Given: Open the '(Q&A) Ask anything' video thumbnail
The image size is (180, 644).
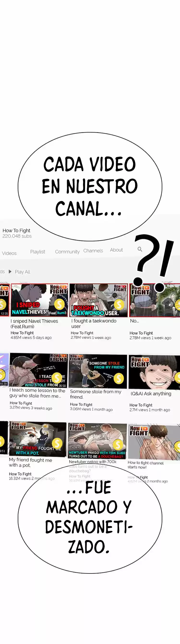Looking at the screenshot, I should click(154, 372).
